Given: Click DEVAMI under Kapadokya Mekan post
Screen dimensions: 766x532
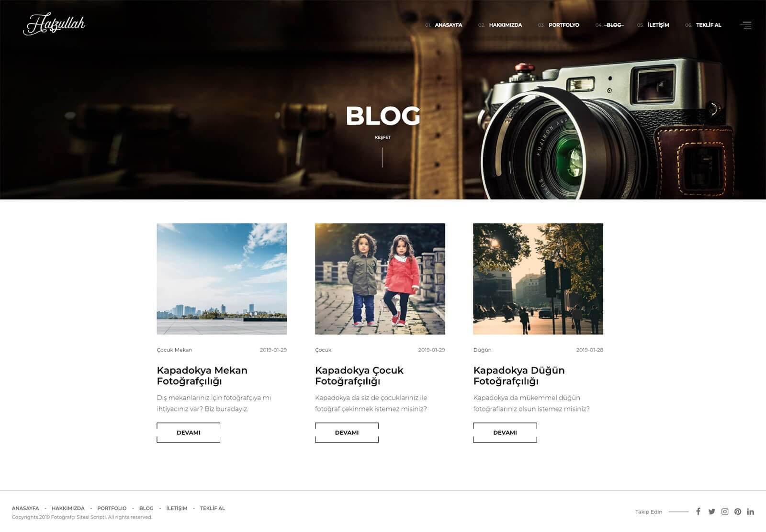Looking at the screenshot, I should [188, 432].
